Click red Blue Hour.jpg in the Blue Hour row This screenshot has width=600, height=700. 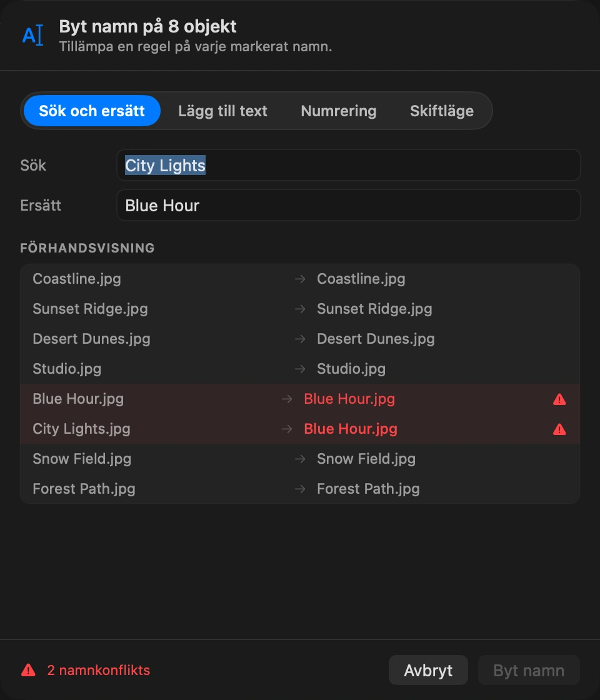pyautogui.click(x=349, y=399)
